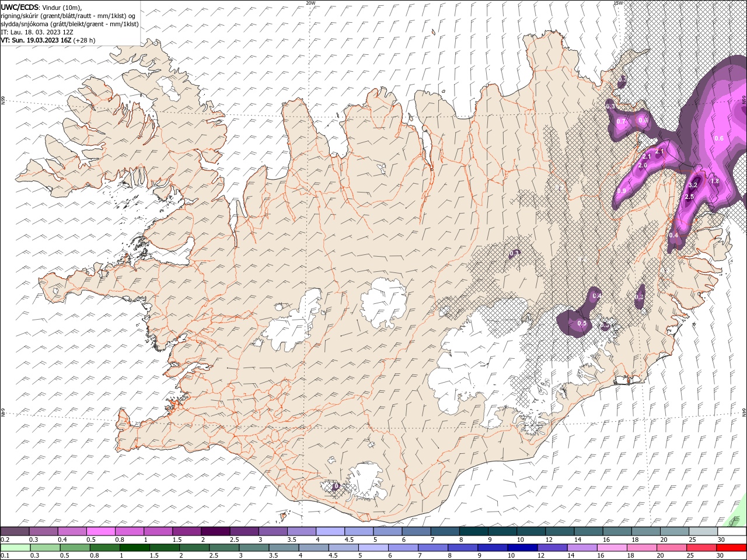Pick the 25 pale grey swatch in snow legend

[703, 531]
